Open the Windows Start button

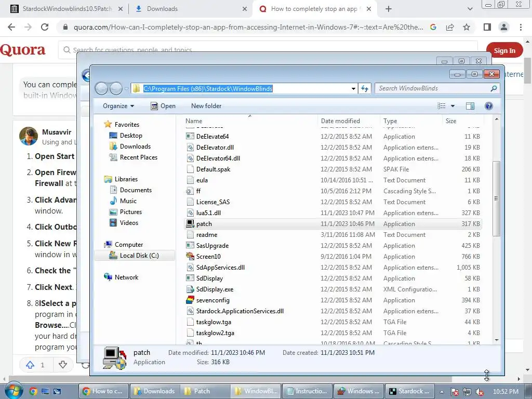coord(13,391)
